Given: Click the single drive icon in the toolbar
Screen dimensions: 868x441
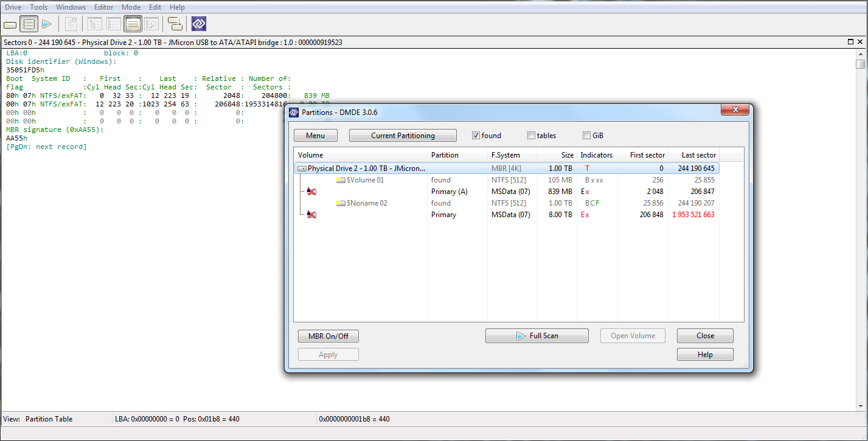Looking at the screenshot, I should [10, 24].
